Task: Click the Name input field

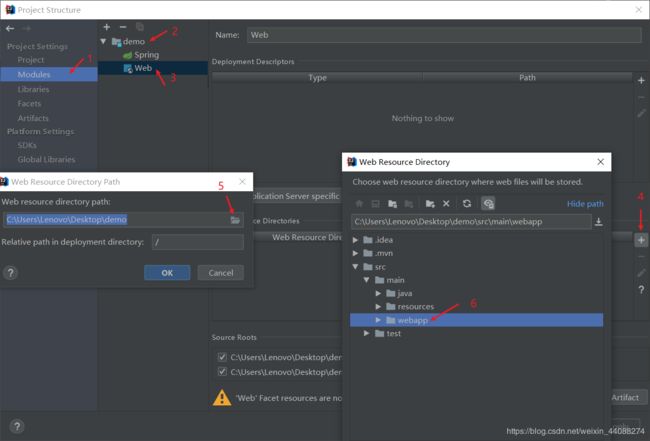Action: pos(444,35)
